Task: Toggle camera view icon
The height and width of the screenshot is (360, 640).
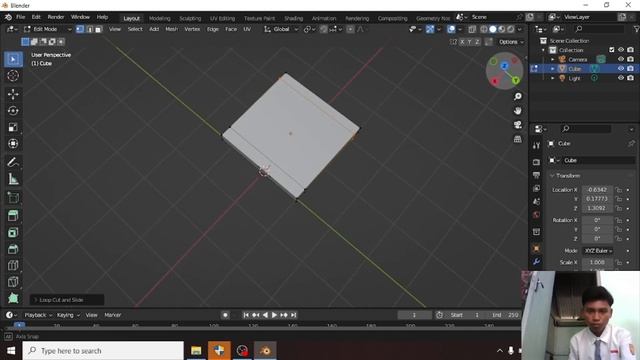Action: pos(518,125)
